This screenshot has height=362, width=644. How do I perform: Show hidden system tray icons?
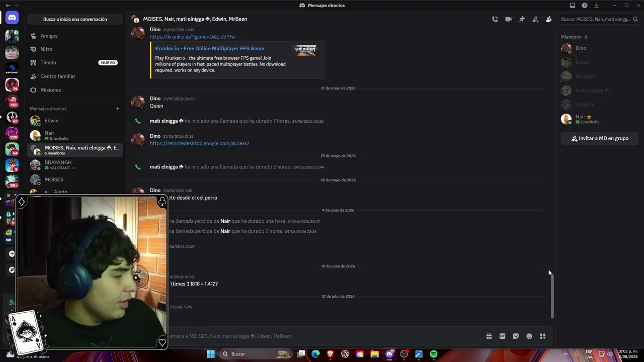coord(566,354)
